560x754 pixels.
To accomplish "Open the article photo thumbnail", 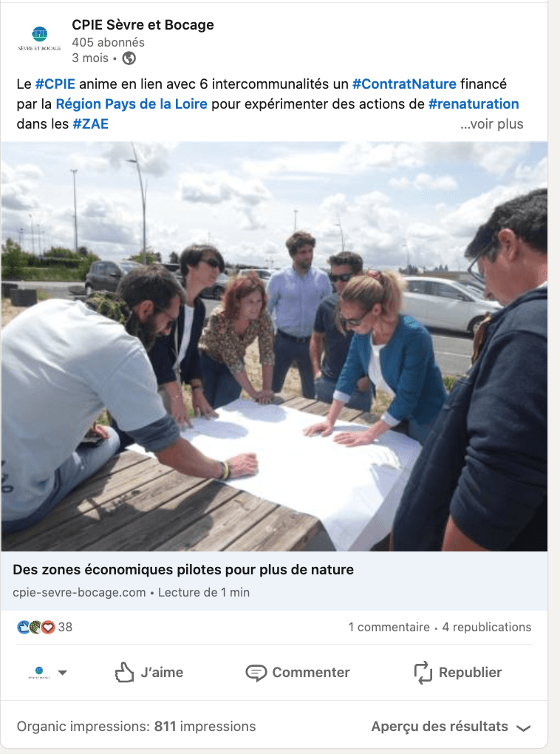I will tap(274, 346).
